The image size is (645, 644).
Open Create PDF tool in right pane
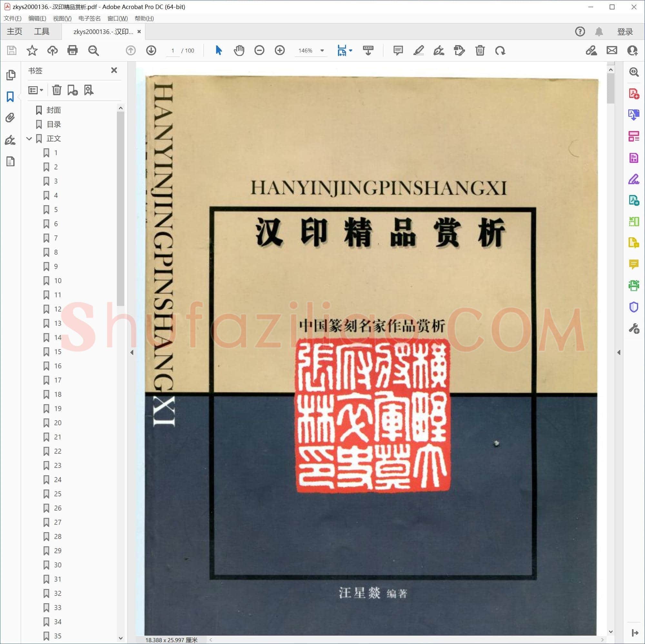point(634,94)
